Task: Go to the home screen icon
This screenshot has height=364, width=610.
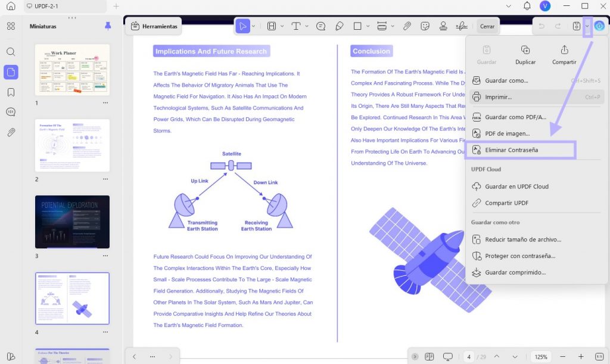Action: point(11,6)
